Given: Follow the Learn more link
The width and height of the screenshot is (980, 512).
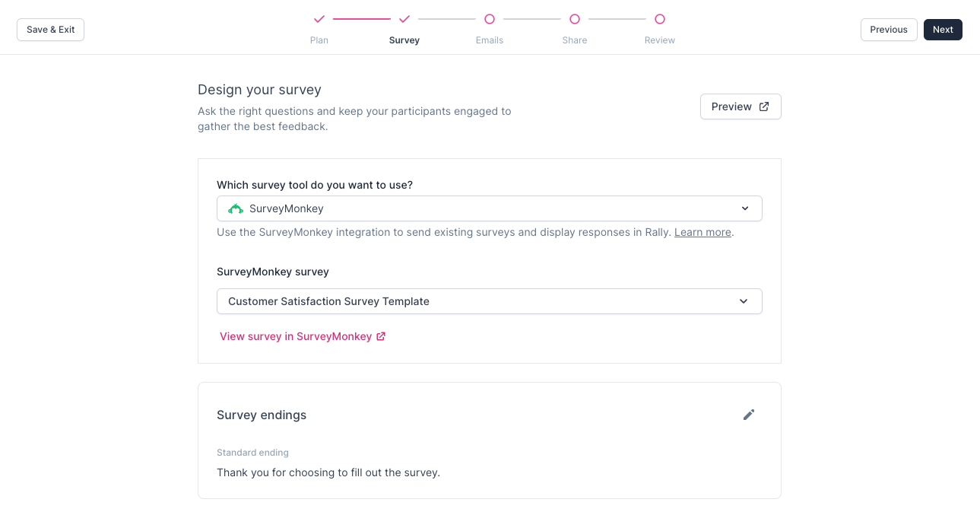Looking at the screenshot, I should [x=702, y=232].
